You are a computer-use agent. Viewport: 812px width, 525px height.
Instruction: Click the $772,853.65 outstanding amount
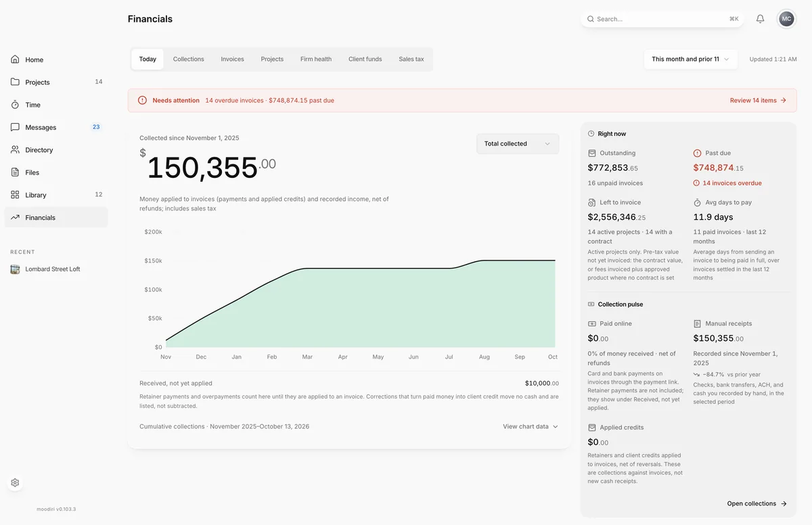click(x=613, y=168)
